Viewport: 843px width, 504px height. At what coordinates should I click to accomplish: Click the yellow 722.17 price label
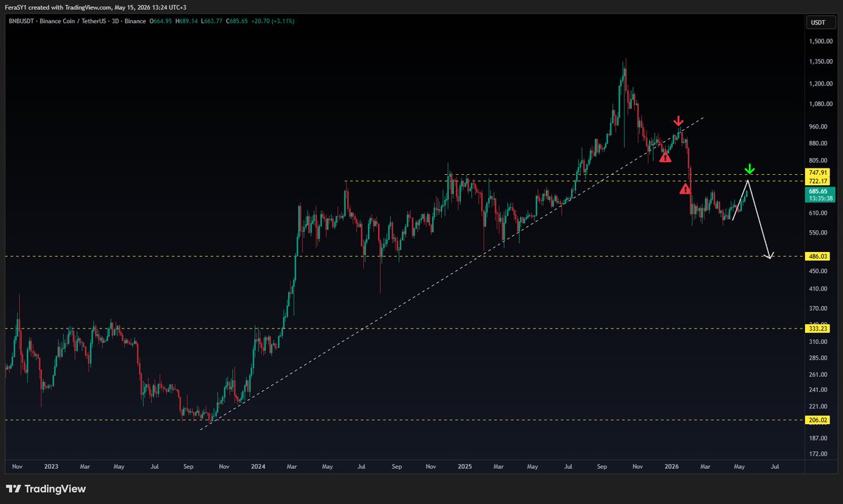819,181
